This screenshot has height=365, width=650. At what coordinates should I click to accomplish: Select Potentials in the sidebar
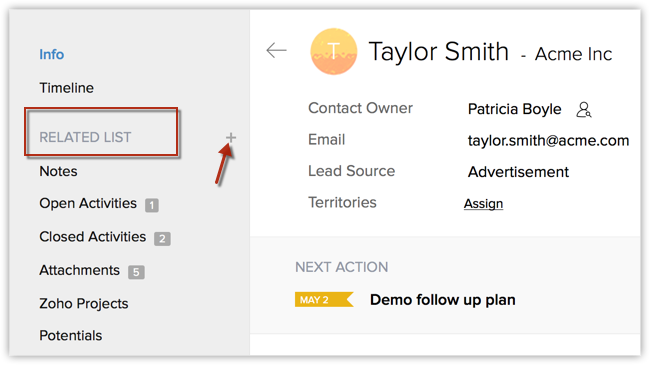click(71, 336)
